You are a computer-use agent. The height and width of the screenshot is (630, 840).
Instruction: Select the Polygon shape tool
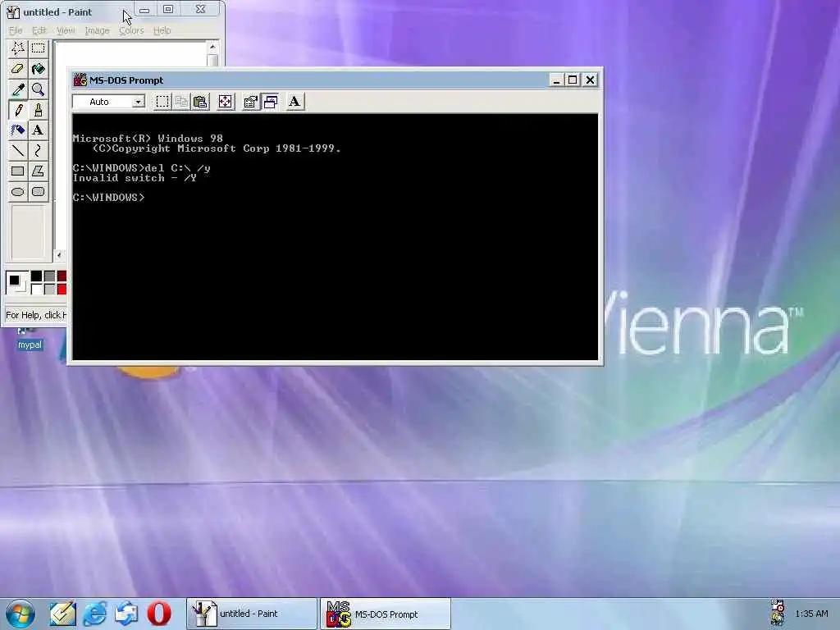click(38, 171)
